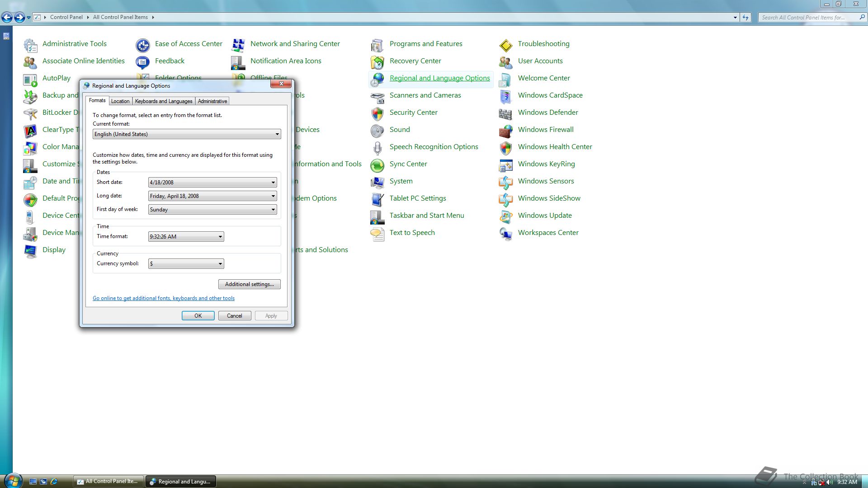Open the Ease of Access Center icon
This screenshot has width=868, height=488.
pos(143,45)
